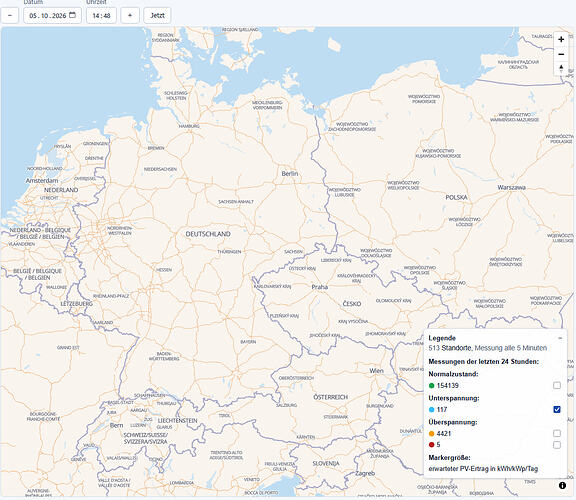Click the DEUTSCHLAND country label
This screenshot has width=576, height=500.
(x=208, y=234)
